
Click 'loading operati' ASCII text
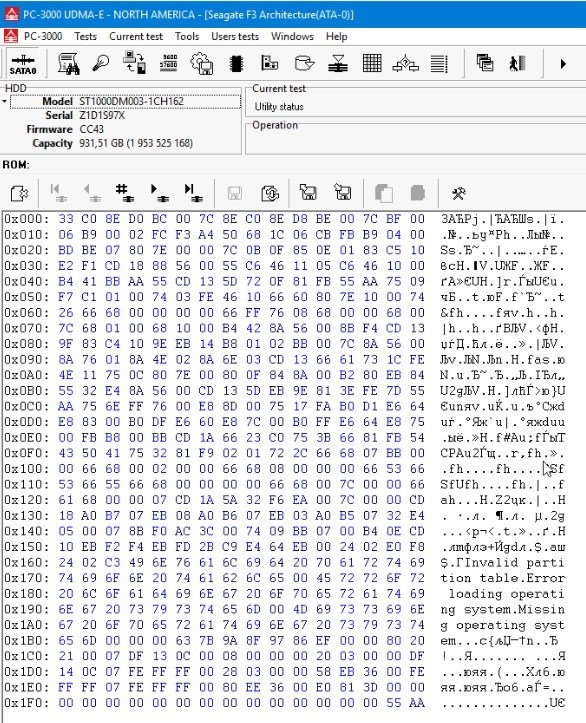(x=507, y=594)
